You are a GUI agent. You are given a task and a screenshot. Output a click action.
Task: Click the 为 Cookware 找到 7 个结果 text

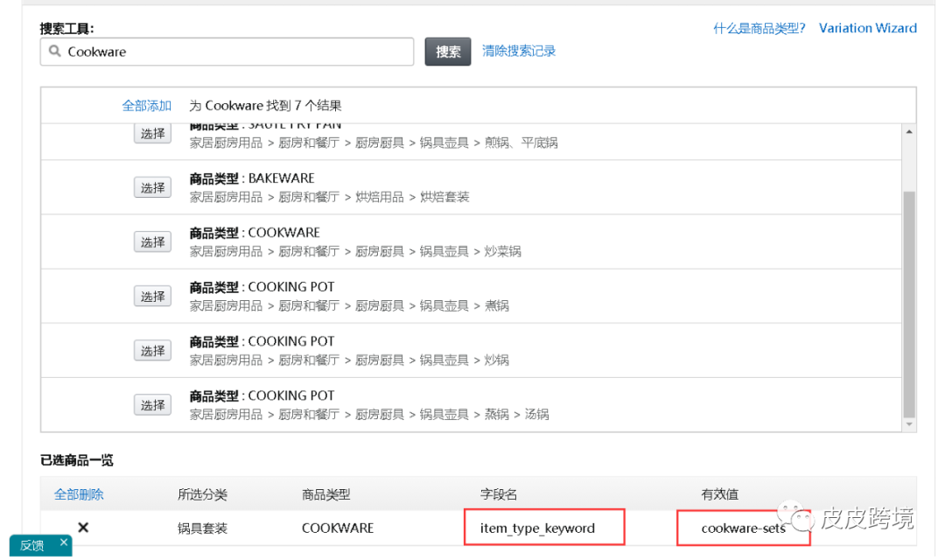(x=265, y=106)
